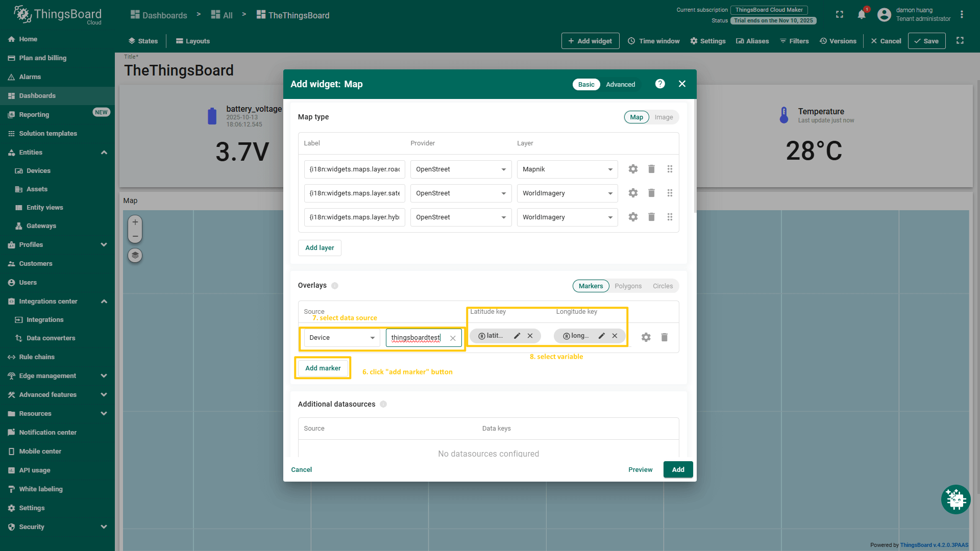Open settings gear for Mapnik layer

633,169
